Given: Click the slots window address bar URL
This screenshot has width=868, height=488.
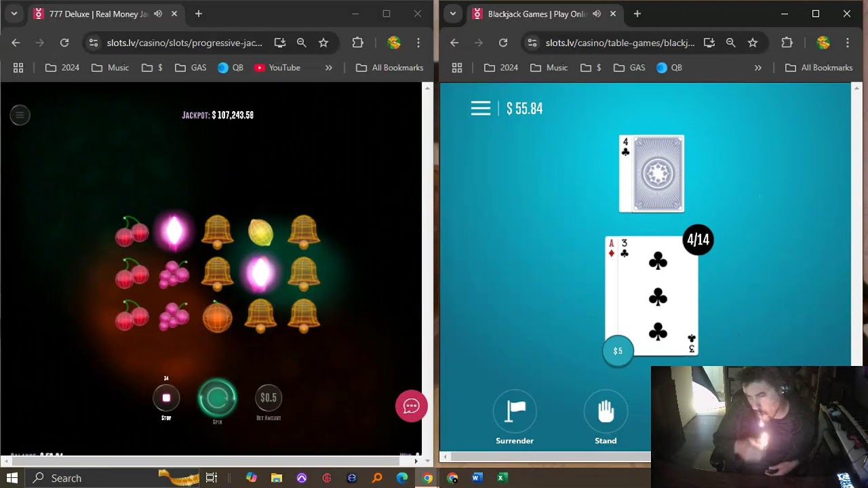Looking at the screenshot, I should point(184,43).
